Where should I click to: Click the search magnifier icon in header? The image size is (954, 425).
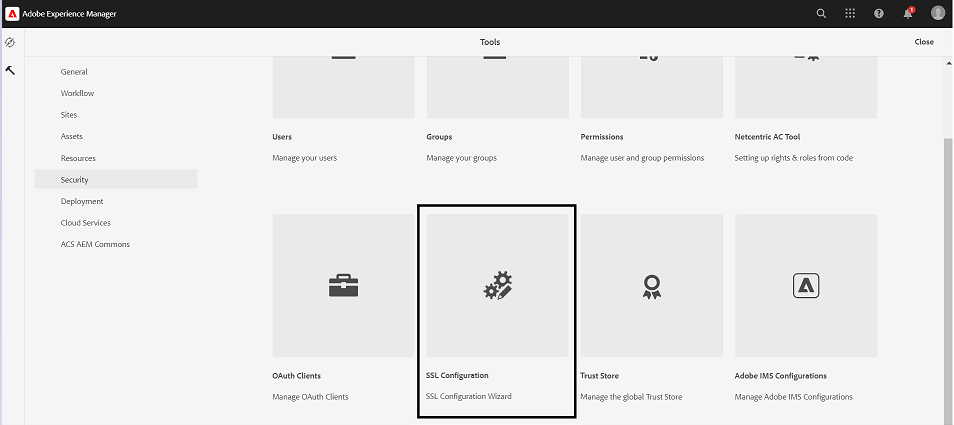pos(821,13)
